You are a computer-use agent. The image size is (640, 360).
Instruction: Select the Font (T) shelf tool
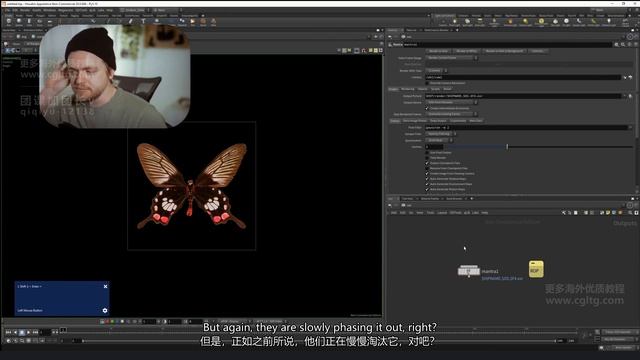point(143,22)
